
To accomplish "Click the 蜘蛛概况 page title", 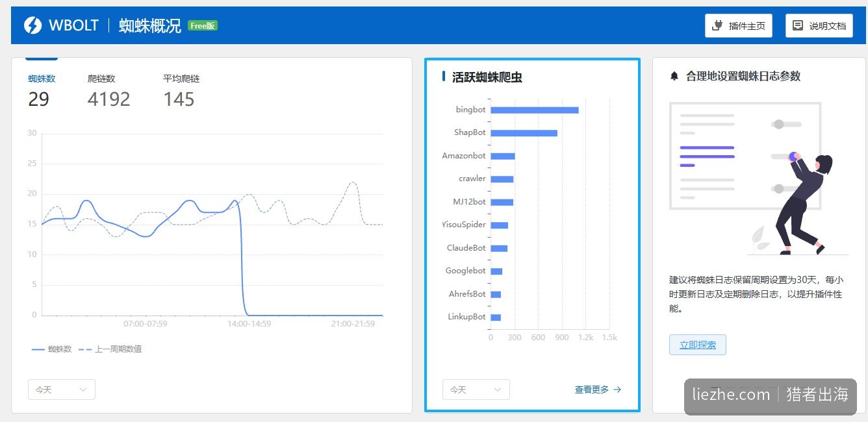I will click(150, 26).
